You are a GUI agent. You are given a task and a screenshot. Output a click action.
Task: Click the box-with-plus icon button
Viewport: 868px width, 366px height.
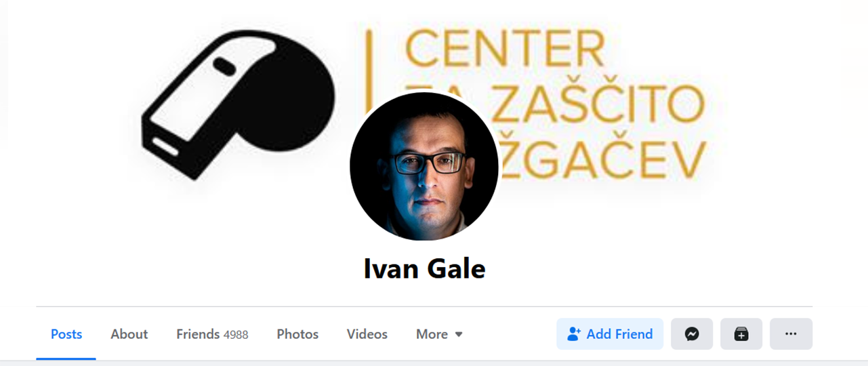tap(741, 334)
